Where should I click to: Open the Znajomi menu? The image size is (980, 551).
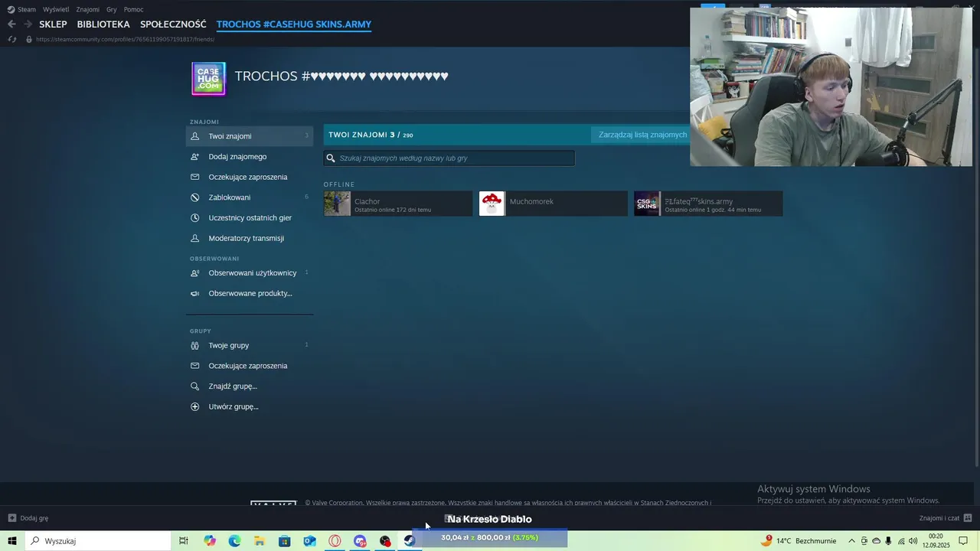tap(88, 9)
